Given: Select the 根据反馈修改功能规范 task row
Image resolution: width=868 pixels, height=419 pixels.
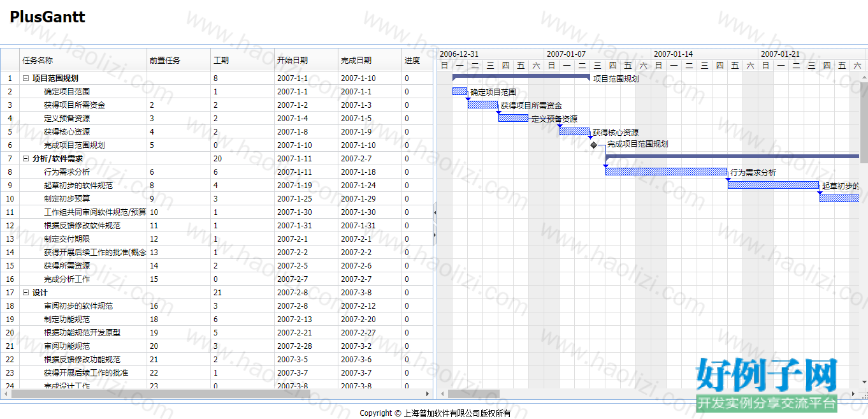Looking at the screenshot, I should tap(217, 359).
